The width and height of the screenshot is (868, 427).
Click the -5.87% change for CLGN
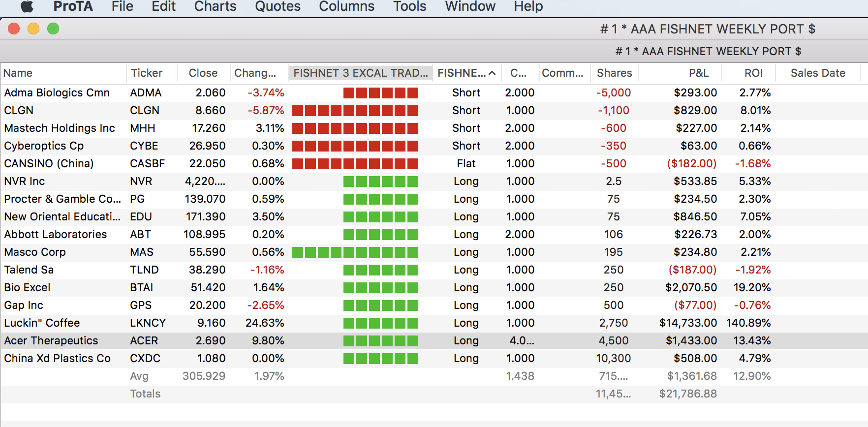coord(266,110)
